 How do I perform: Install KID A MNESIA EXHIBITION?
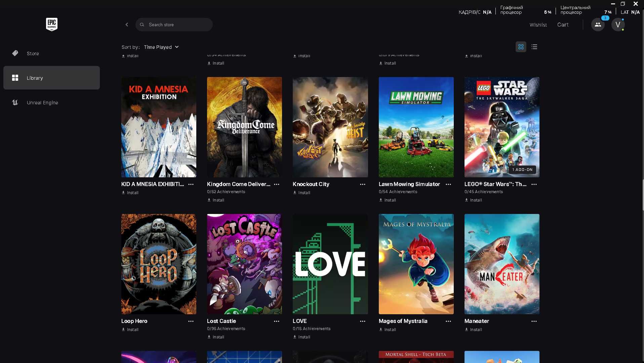(130, 193)
